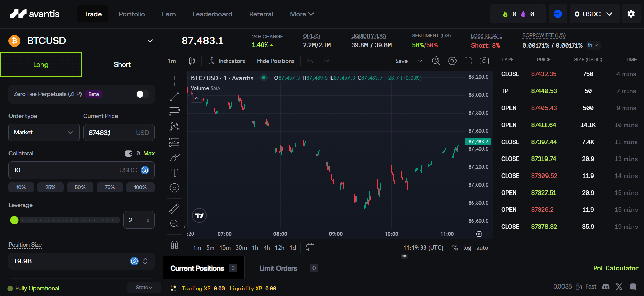Open the Portfolio page

point(132,14)
